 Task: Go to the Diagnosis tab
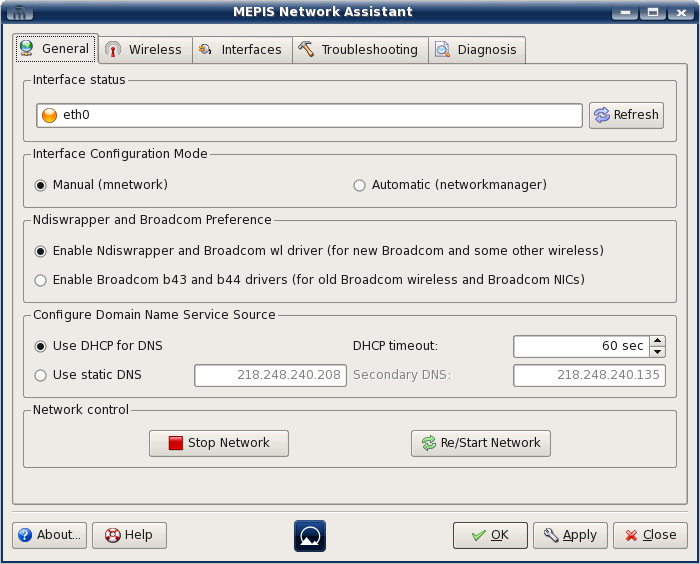[x=476, y=50]
